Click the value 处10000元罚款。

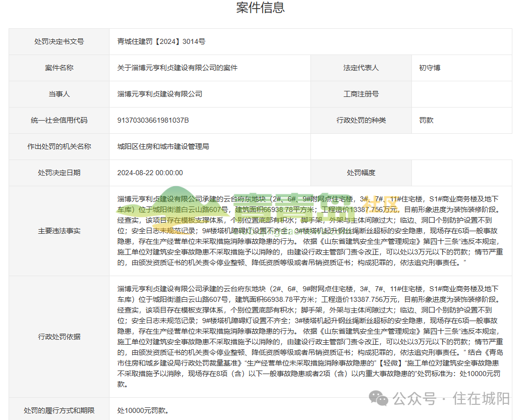pos(143,410)
